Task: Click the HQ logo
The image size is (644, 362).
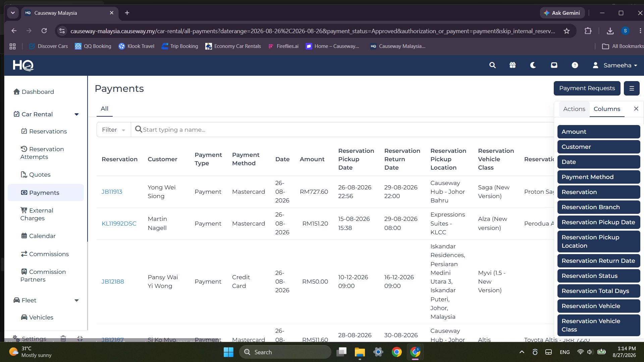Action: click(23, 65)
